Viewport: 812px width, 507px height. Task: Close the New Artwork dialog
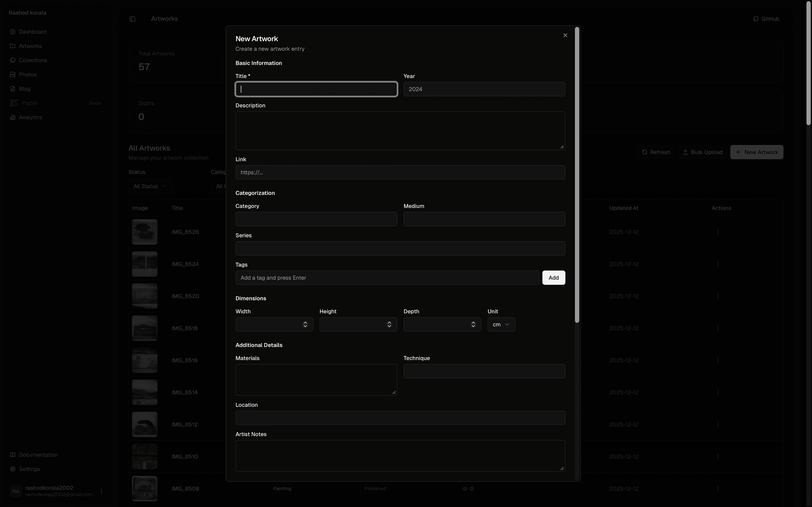coord(565,35)
